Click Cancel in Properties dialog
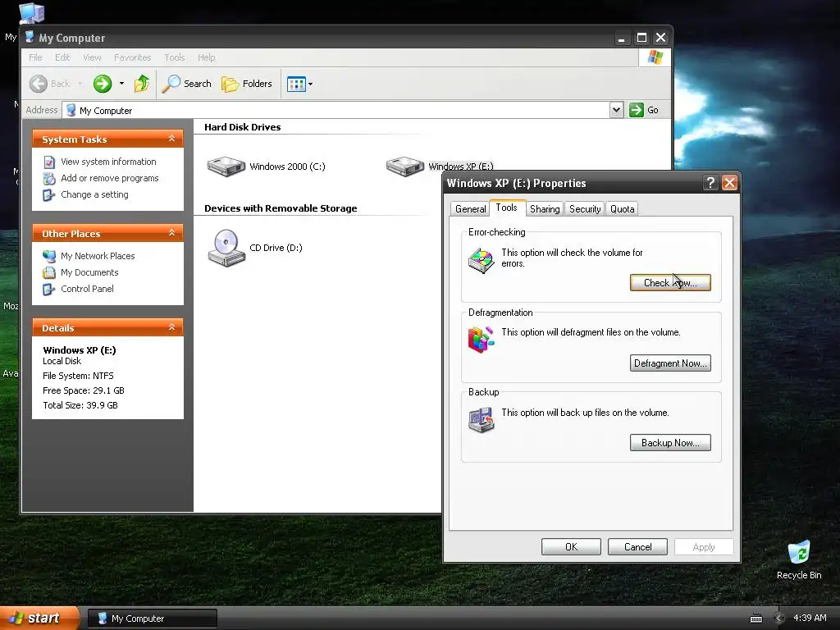The height and width of the screenshot is (630, 840). (637, 546)
